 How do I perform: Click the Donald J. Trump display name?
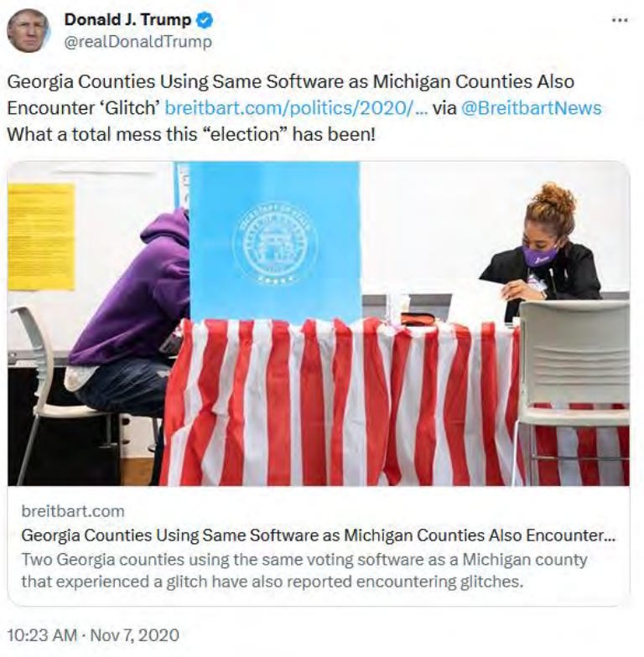tap(127, 20)
